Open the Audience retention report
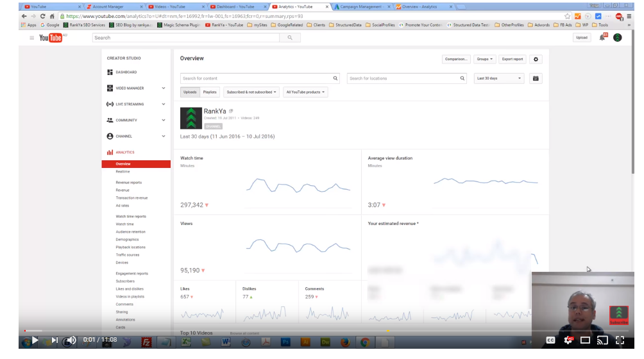This screenshot has height=359, width=644. (x=131, y=232)
